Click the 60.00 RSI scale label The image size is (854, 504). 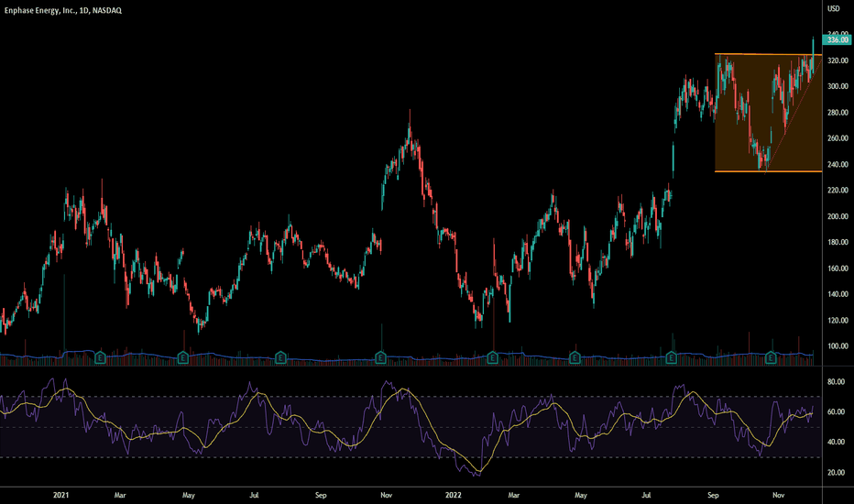(836, 412)
